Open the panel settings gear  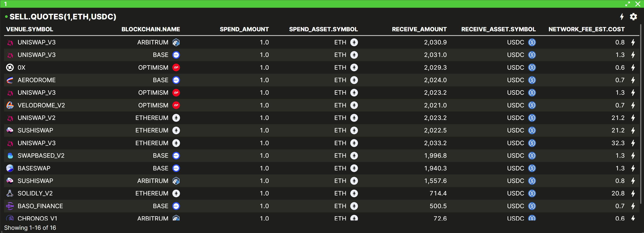click(x=633, y=17)
